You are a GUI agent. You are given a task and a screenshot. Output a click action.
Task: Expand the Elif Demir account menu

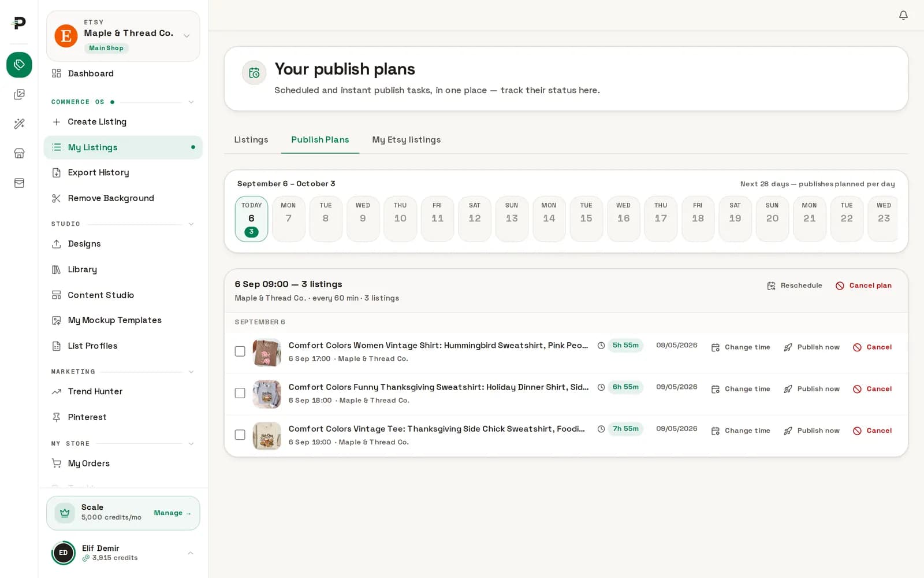click(x=191, y=553)
